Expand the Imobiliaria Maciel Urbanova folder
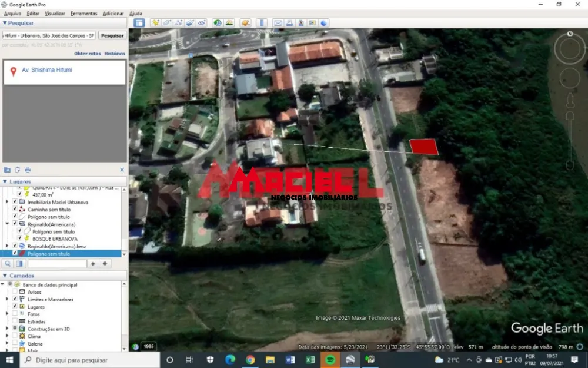This screenshot has width=588, height=368. click(7, 202)
